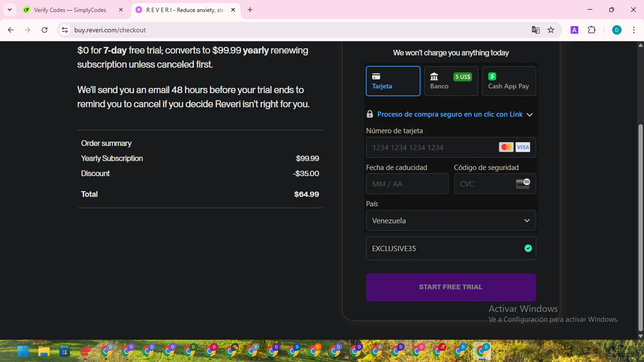Click the ESP LAA language indicator

568,351
